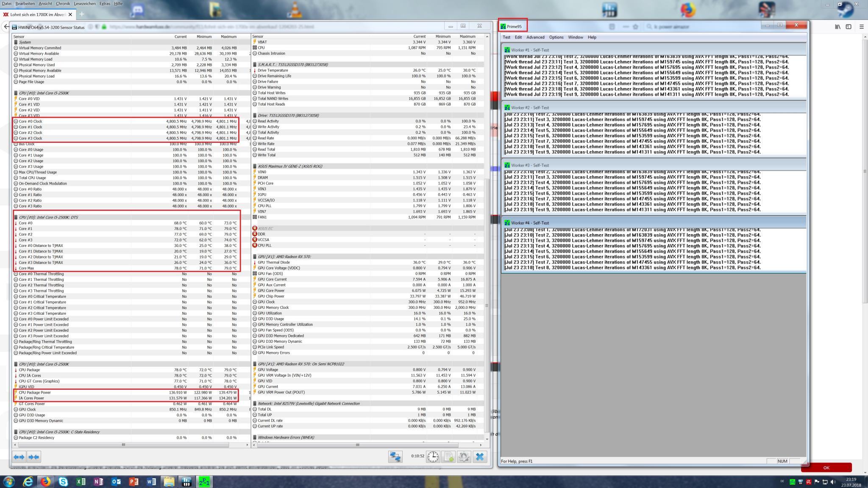868x488 pixels.
Task: Open Prime95 Edit menu
Action: (518, 37)
